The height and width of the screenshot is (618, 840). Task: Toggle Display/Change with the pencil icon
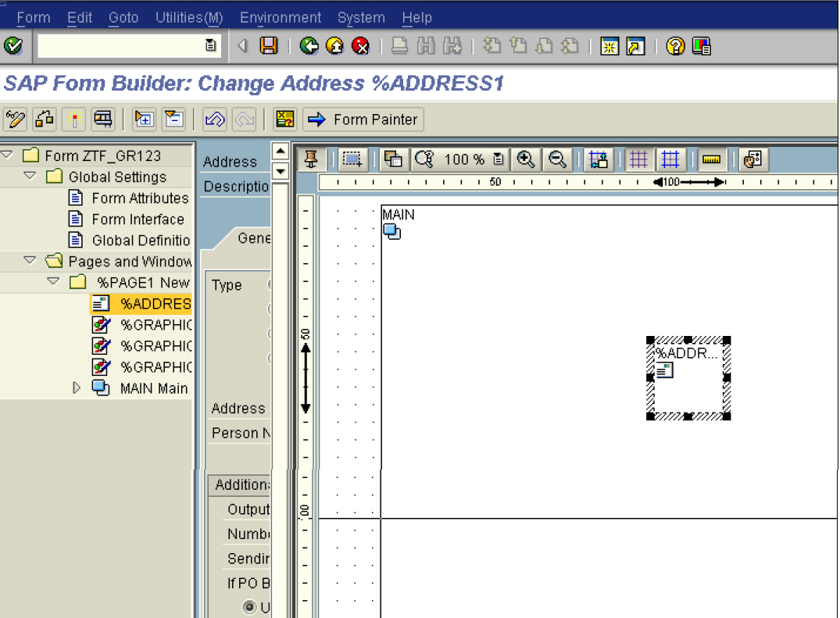(15, 119)
